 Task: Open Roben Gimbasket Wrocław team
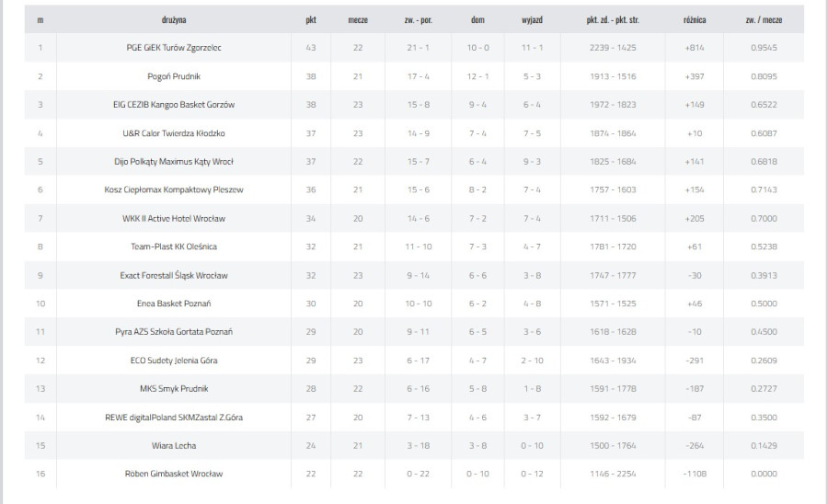point(174,474)
